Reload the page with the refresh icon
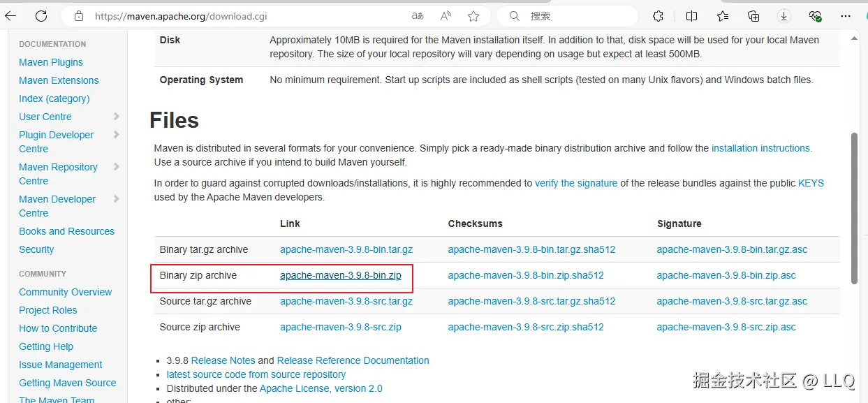Viewport: 868px width, 403px height. click(41, 15)
